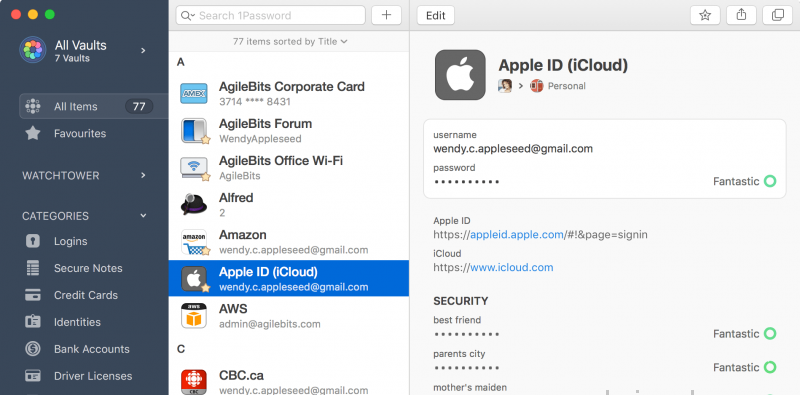Select the AgileBits Corporate Card item

[x=289, y=93]
